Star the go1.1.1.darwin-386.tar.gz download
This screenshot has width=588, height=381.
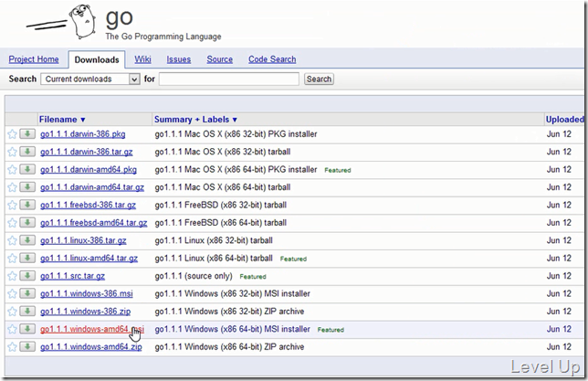pos(13,152)
